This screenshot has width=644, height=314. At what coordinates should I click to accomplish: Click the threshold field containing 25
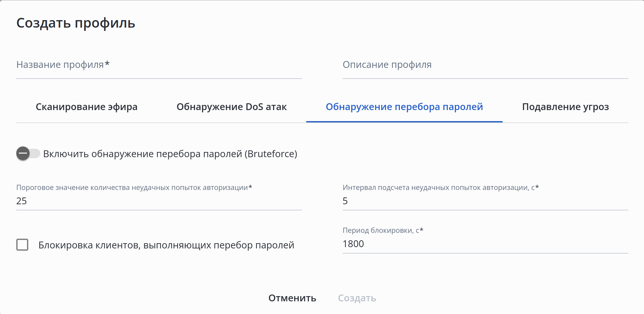(159, 201)
